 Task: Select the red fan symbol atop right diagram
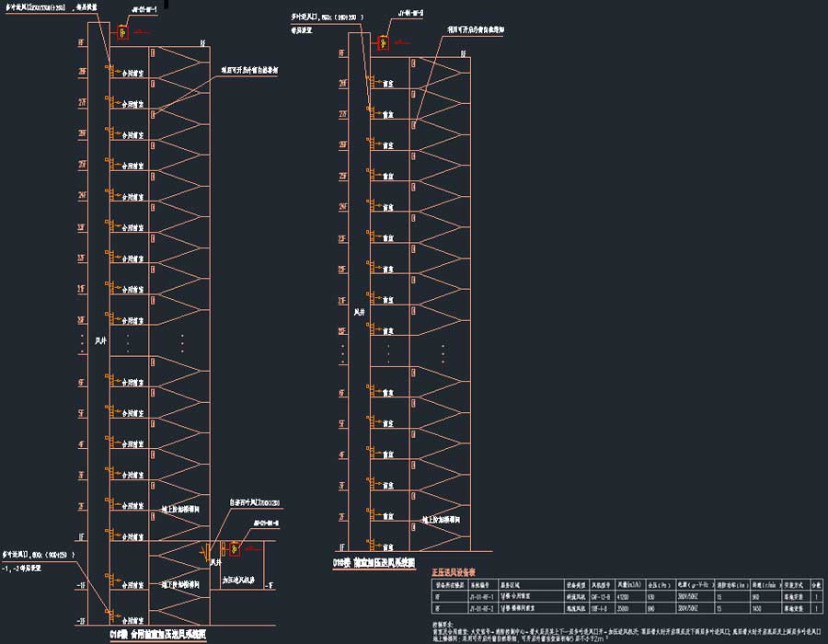click(x=382, y=41)
